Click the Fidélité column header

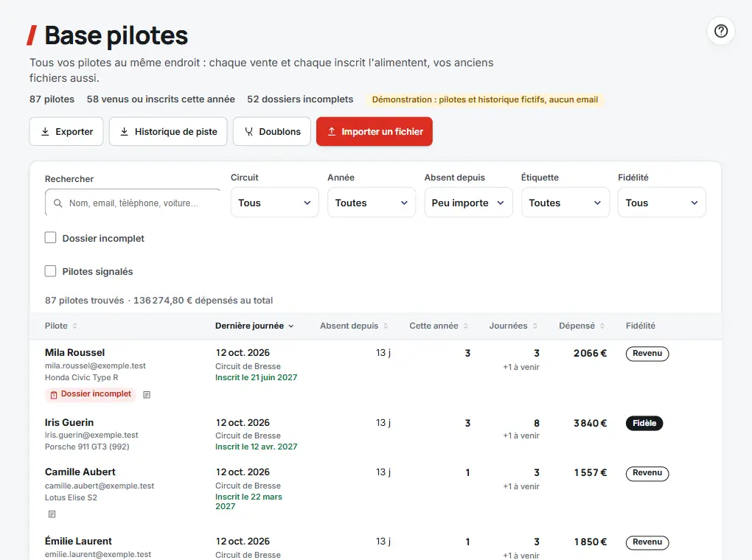point(640,326)
